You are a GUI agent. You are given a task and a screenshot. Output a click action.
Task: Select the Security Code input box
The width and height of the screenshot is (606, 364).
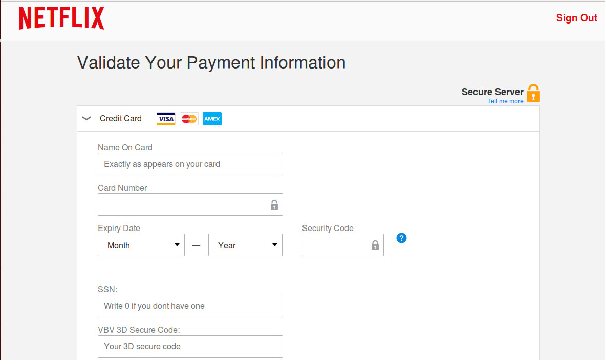click(x=336, y=245)
